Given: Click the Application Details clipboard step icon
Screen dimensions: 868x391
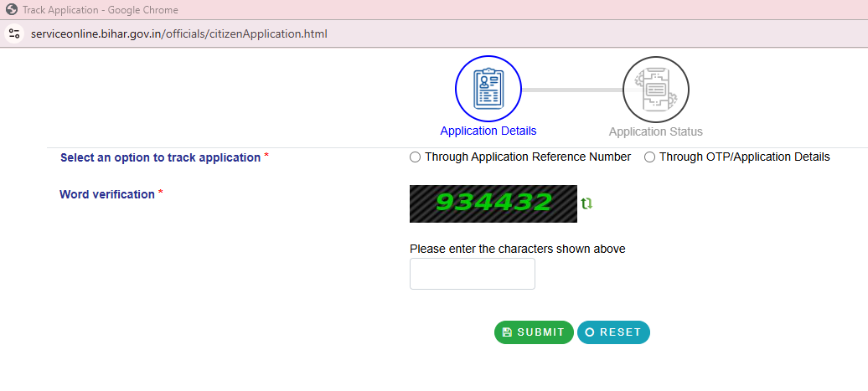Looking at the screenshot, I should click(488, 89).
